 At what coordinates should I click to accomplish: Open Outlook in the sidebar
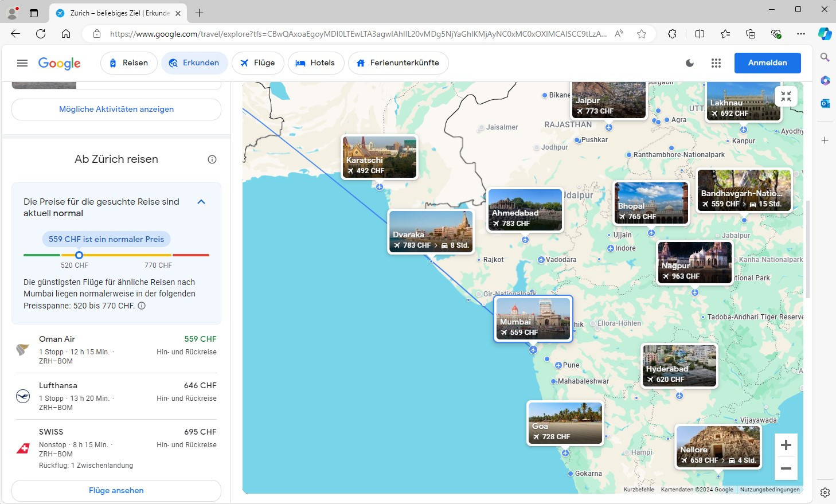coord(825,103)
